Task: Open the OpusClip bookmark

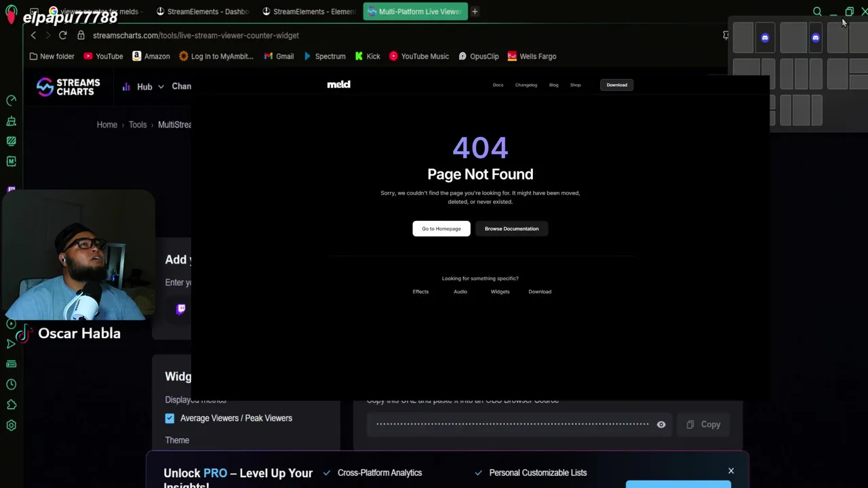Action: 478,56
